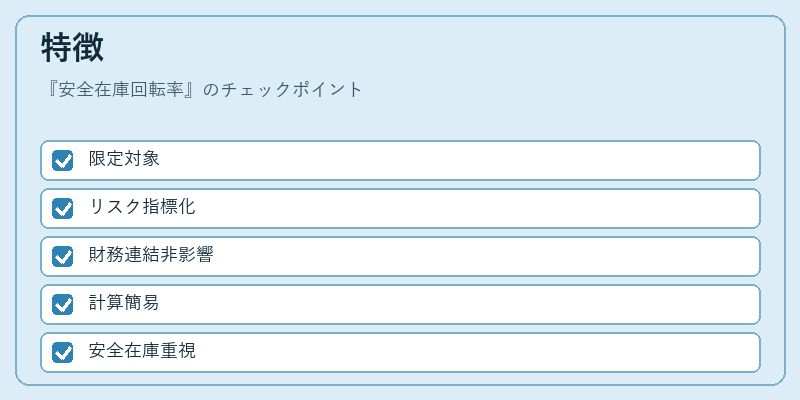The height and width of the screenshot is (400, 800).
Task: Click empty area of the 限定対象 row
Action: point(459,160)
